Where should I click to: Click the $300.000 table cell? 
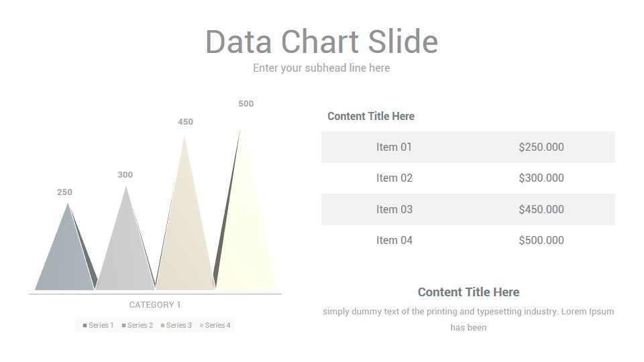coord(541,178)
